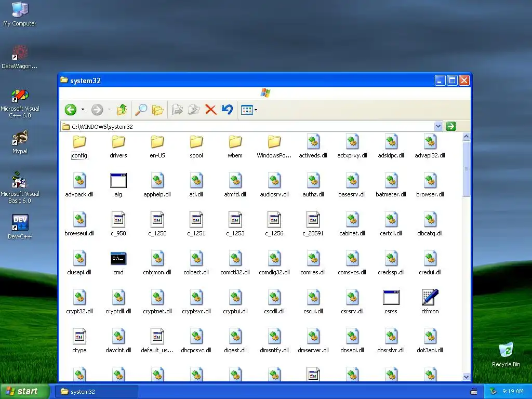
Task: Select the ctfmon icon
Action: [x=430, y=303]
